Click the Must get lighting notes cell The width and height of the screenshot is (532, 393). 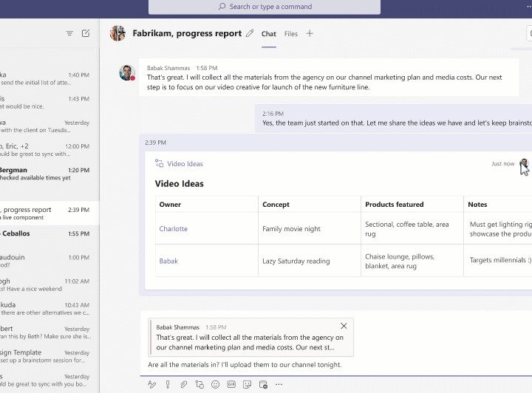[498, 228]
